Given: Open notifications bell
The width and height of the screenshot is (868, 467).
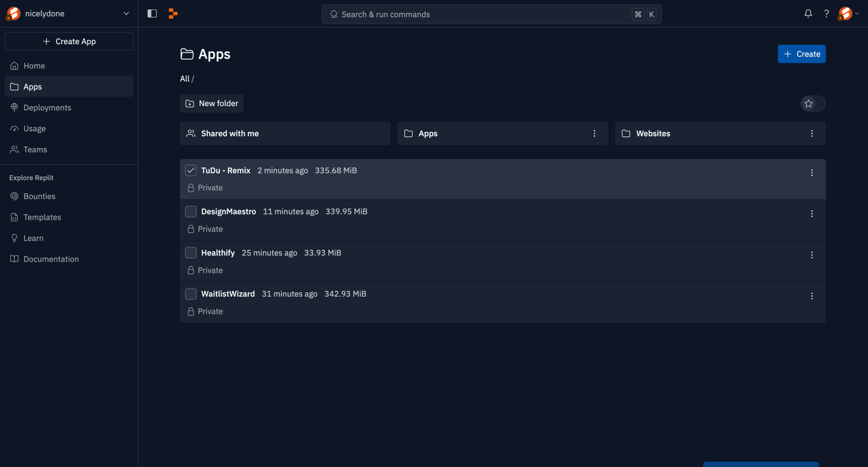Looking at the screenshot, I should [808, 14].
